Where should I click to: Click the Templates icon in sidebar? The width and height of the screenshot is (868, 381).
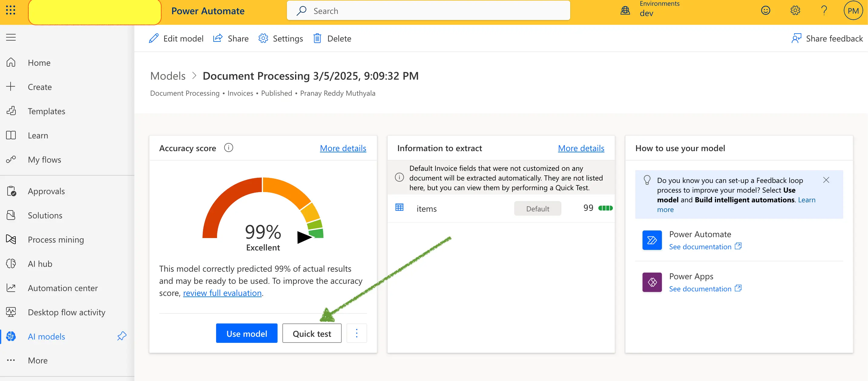[11, 111]
